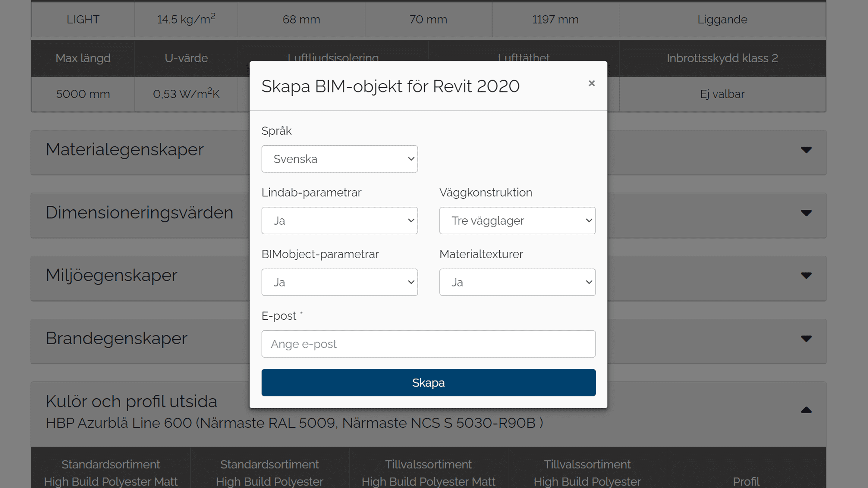Screen dimensions: 868x488
Task: Expand Dimensioneringsvärden section arrow
Action: (x=806, y=213)
